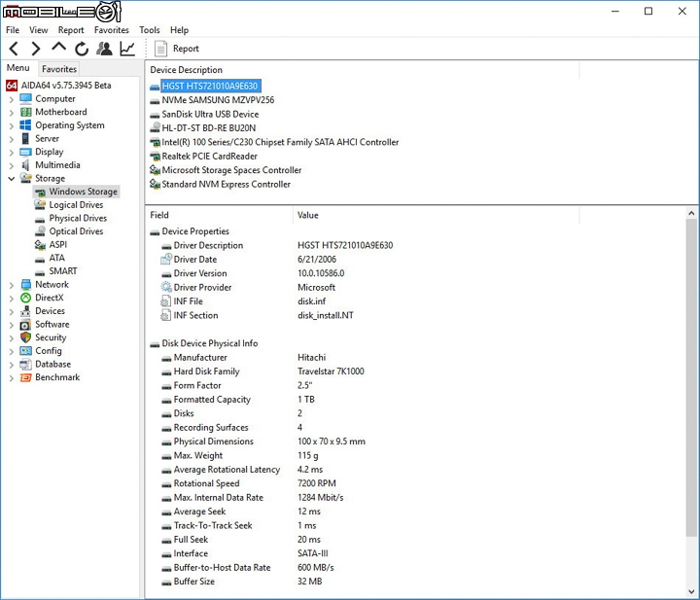Click the Computer monitor icon
Viewport: 700px width, 600px height.
tap(26, 98)
